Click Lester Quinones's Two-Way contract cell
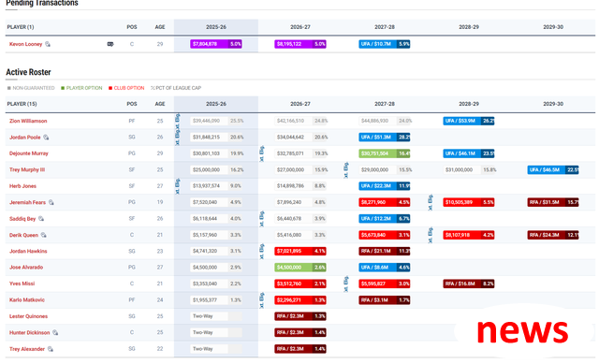599x364 pixels. pyautogui.click(x=216, y=316)
